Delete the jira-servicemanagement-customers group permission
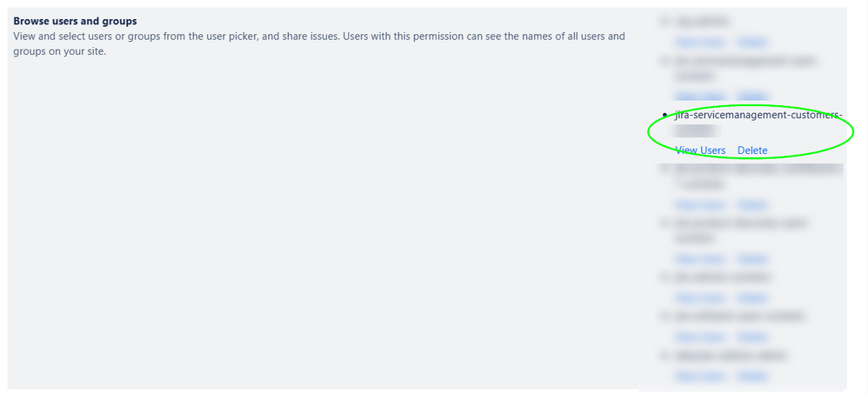The image size is (868, 394). [752, 150]
